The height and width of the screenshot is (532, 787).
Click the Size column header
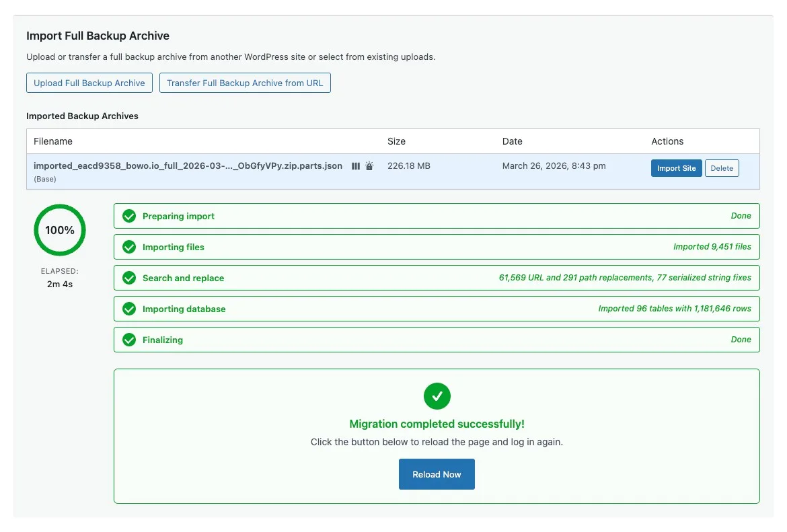click(396, 141)
